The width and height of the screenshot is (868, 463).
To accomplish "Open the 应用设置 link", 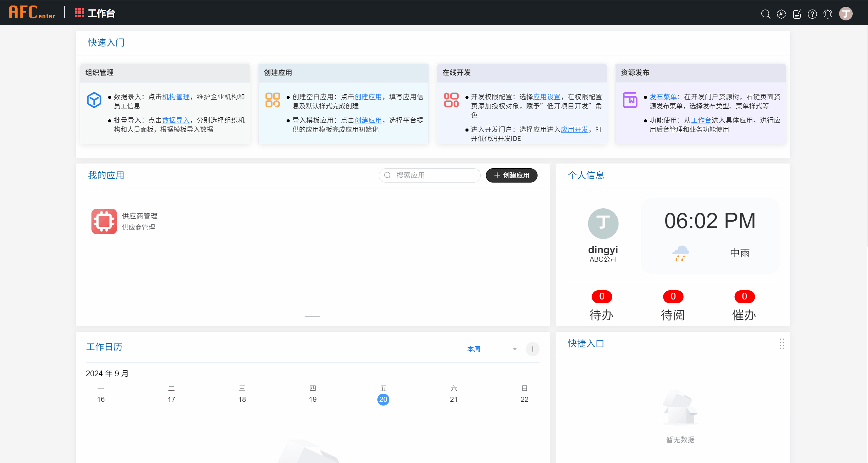I will 546,97.
